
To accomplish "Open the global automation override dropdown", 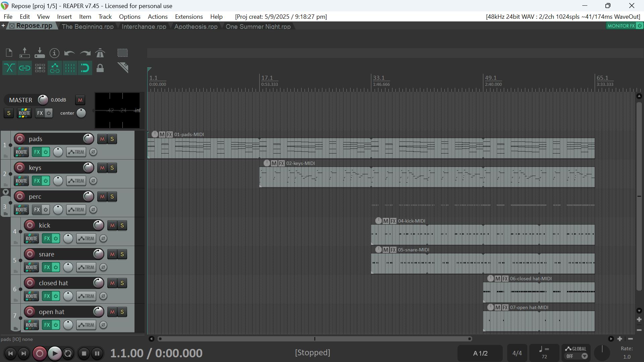I will [x=584, y=356].
